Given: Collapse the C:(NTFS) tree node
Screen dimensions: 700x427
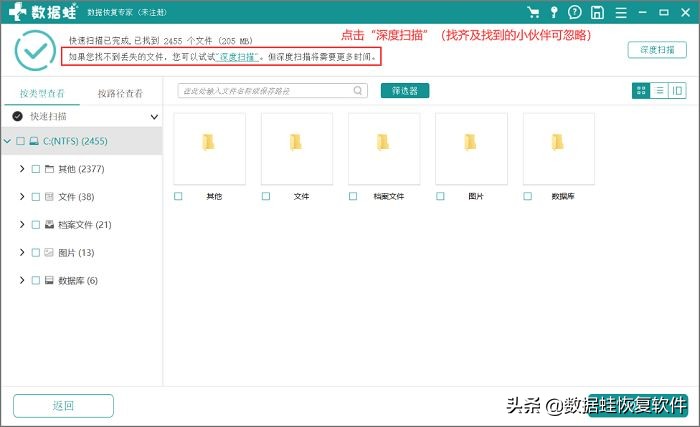Looking at the screenshot, I should coord(7,141).
